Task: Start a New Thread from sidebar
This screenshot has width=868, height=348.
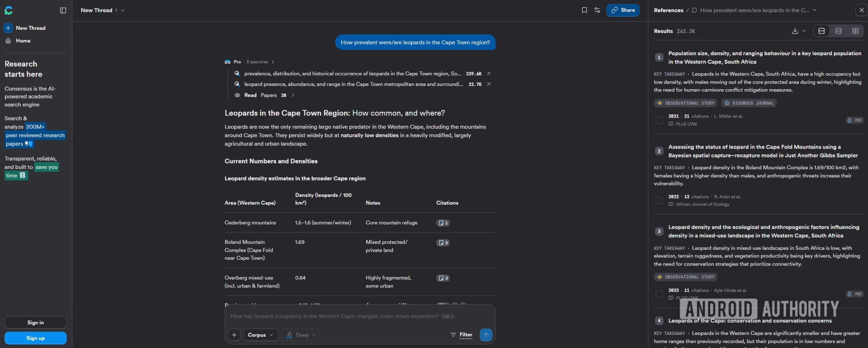Action: coord(25,28)
